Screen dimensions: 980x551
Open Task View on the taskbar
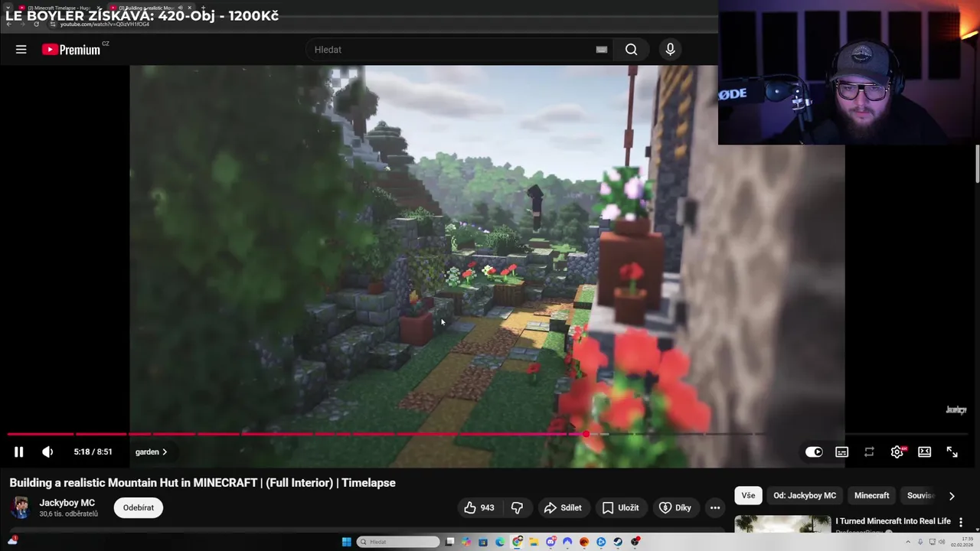450,542
